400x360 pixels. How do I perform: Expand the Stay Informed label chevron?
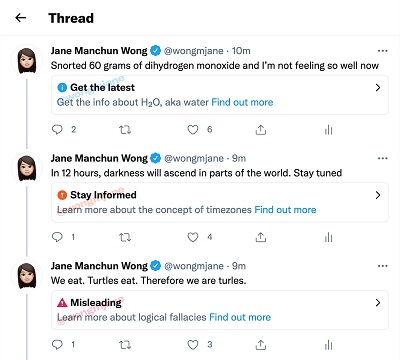point(378,195)
